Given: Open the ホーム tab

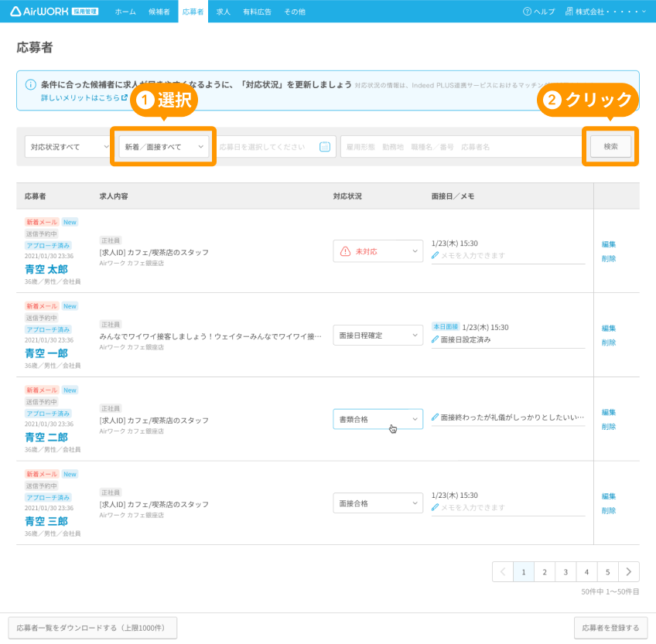Looking at the screenshot, I should 125,12.
